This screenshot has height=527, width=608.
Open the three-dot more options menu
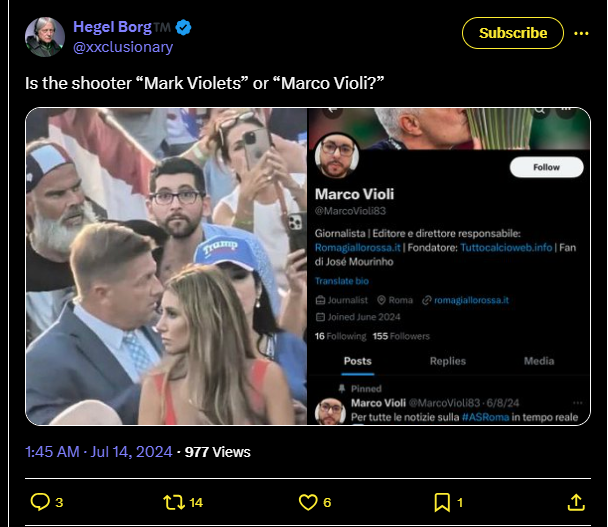pos(581,33)
